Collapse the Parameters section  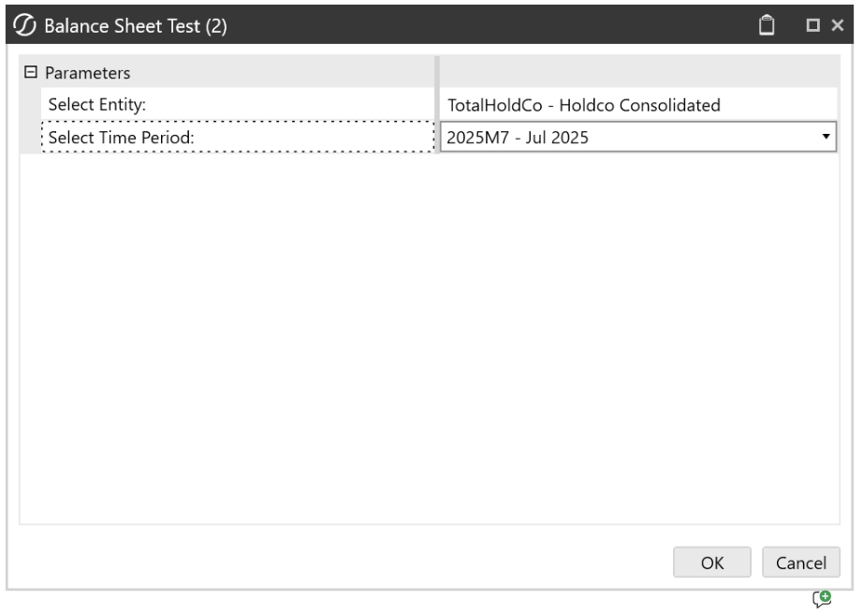point(30,72)
